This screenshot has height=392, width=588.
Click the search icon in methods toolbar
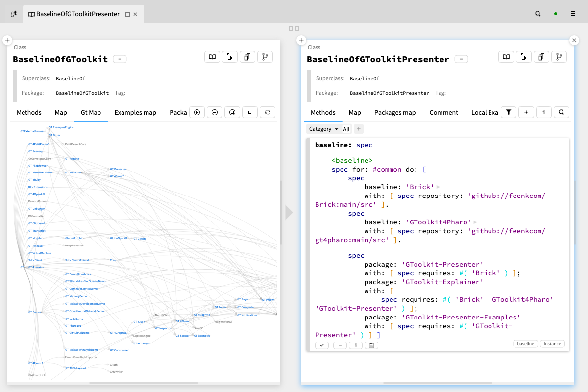click(562, 112)
